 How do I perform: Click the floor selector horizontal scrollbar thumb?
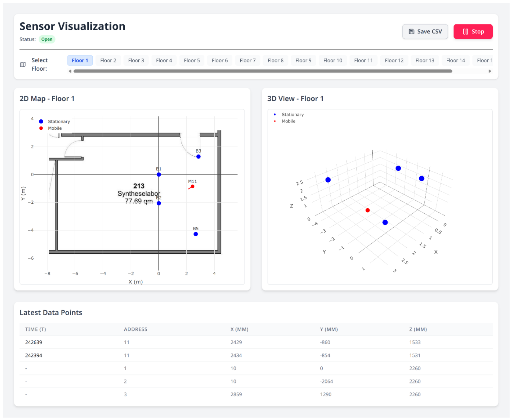pos(262,71)
